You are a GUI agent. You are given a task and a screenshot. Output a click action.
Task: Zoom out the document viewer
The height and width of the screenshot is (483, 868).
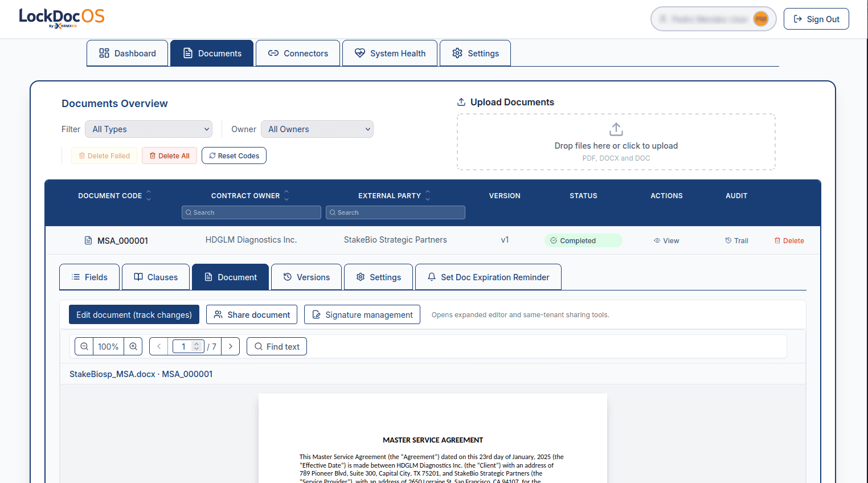(84, 346)
